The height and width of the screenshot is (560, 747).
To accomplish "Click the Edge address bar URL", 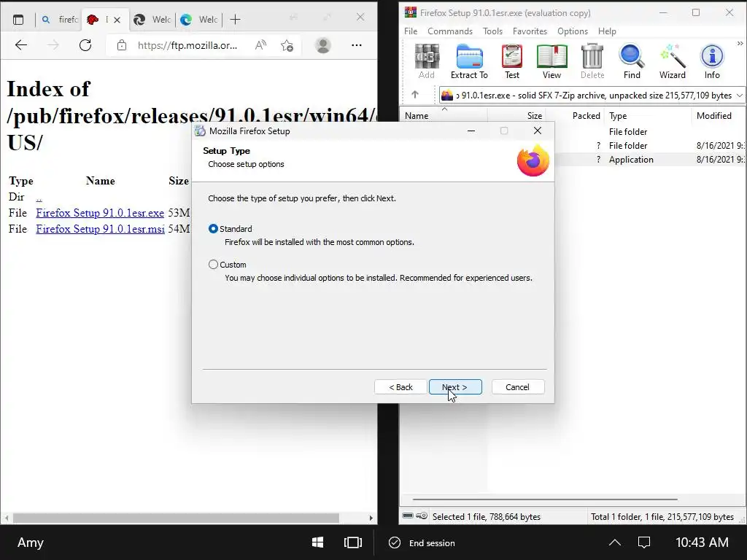I will [187, 45].
